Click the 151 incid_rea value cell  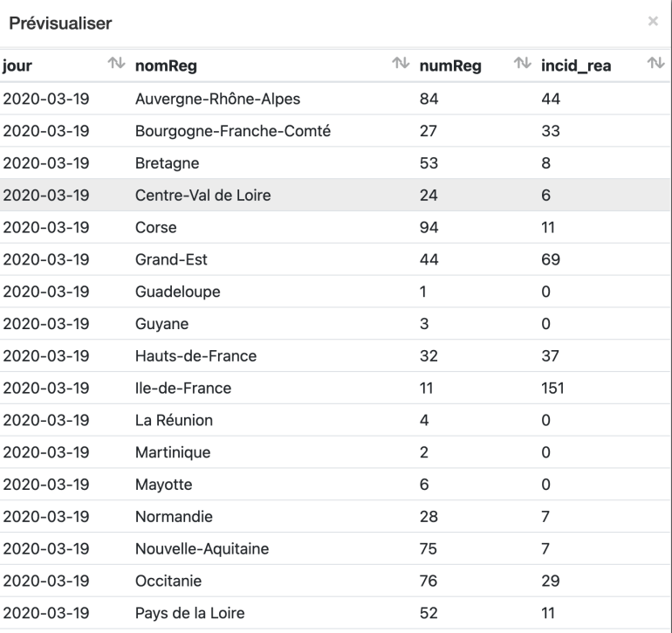[552, 389]
